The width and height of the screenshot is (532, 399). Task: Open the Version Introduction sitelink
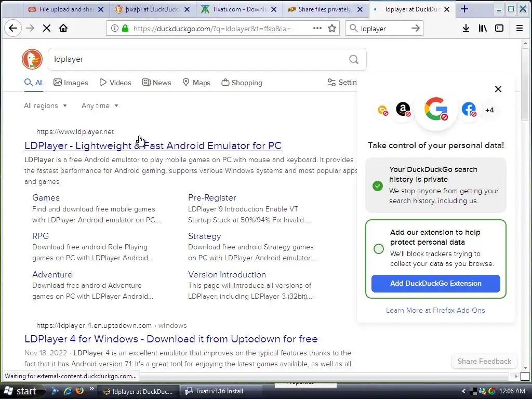(227, 274)
